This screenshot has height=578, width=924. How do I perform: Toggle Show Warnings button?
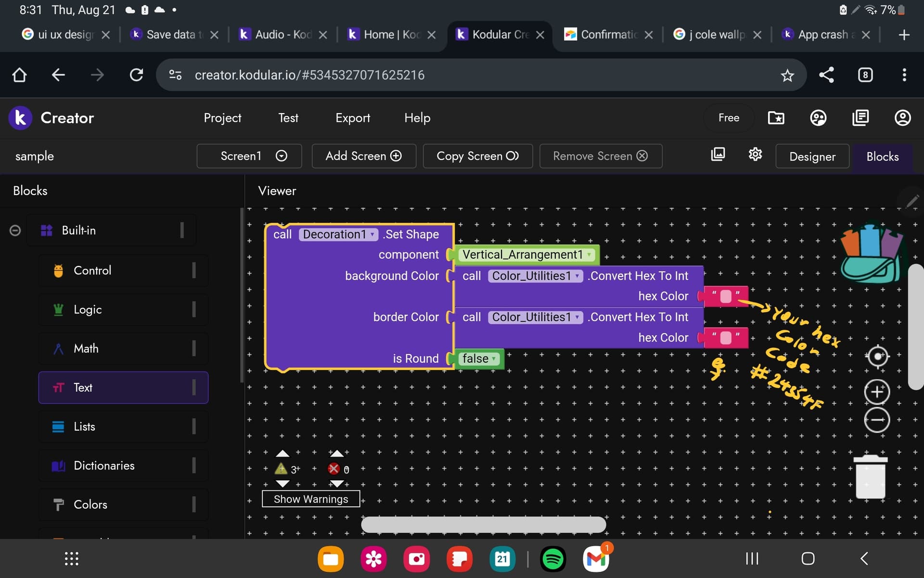[311, 499]
